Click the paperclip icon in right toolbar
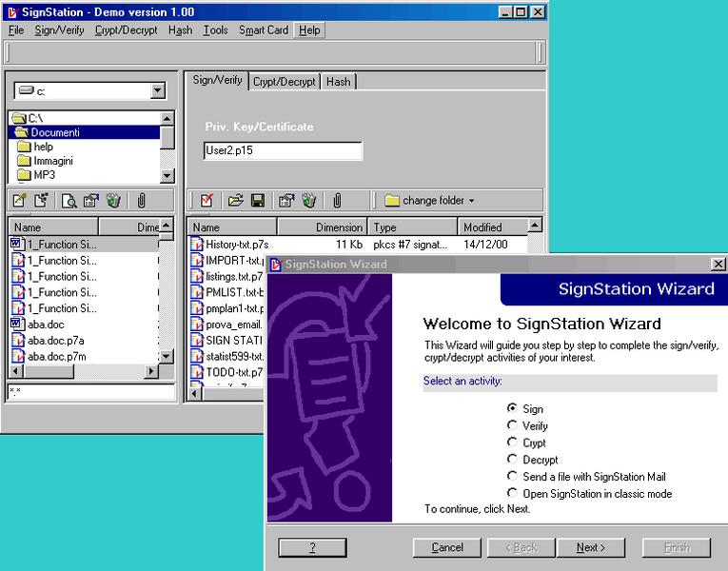This screenshot has width=728, height=571. (x=338, y=201)
